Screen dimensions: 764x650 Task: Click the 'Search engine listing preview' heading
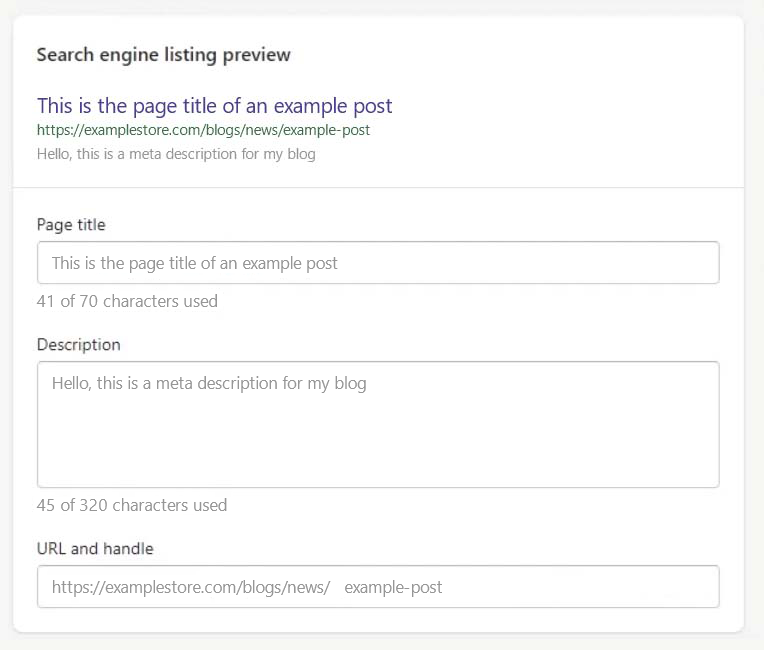point(163,54)
